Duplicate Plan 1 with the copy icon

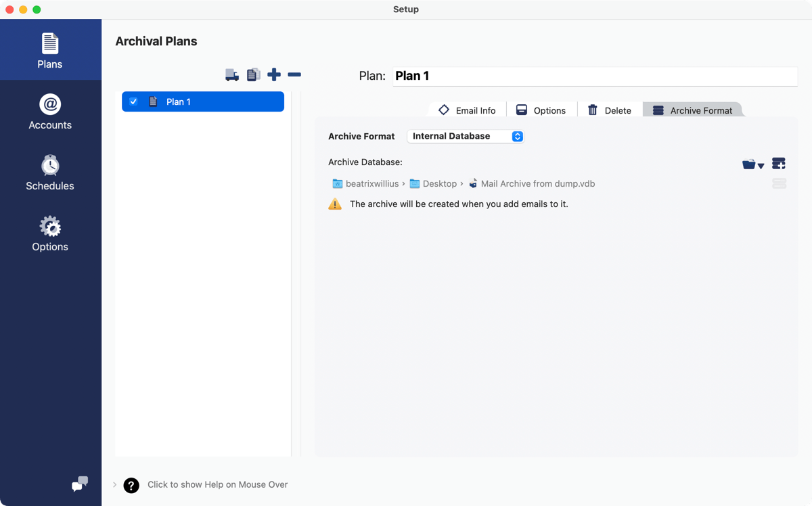(x=253, y=74)
